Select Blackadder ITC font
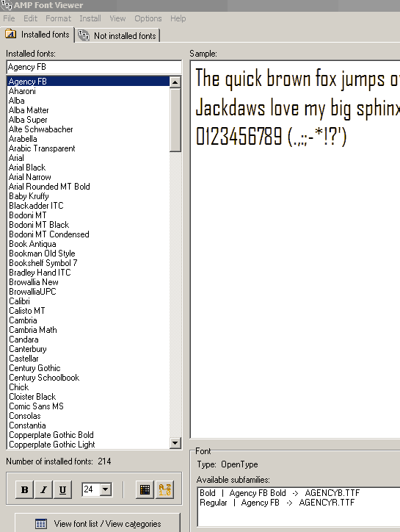400x532 pixels. tap(88, 206)
